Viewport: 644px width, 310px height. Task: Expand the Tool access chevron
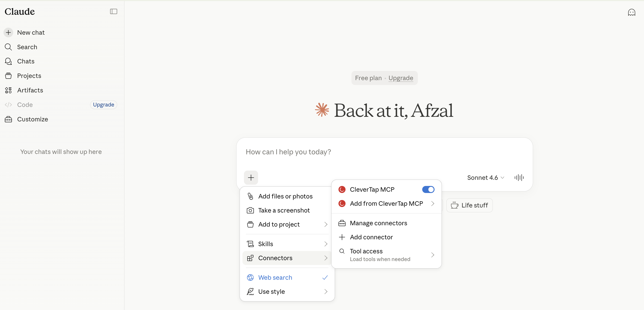[433, 255]
